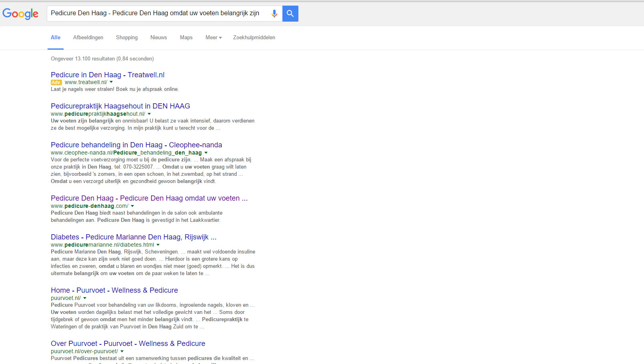Open the Alle results tab
The width and height of the screenshot is (644, 364).
pos(56,38)
